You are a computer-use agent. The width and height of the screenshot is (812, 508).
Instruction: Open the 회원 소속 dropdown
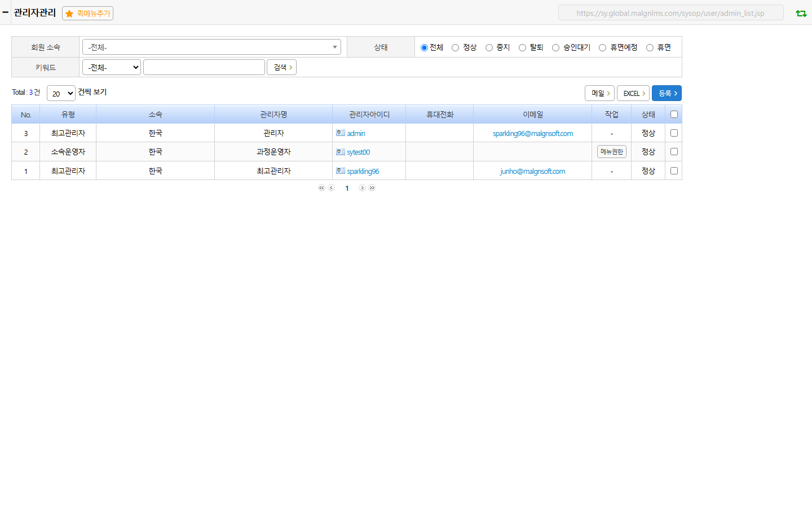click(211, 47)
